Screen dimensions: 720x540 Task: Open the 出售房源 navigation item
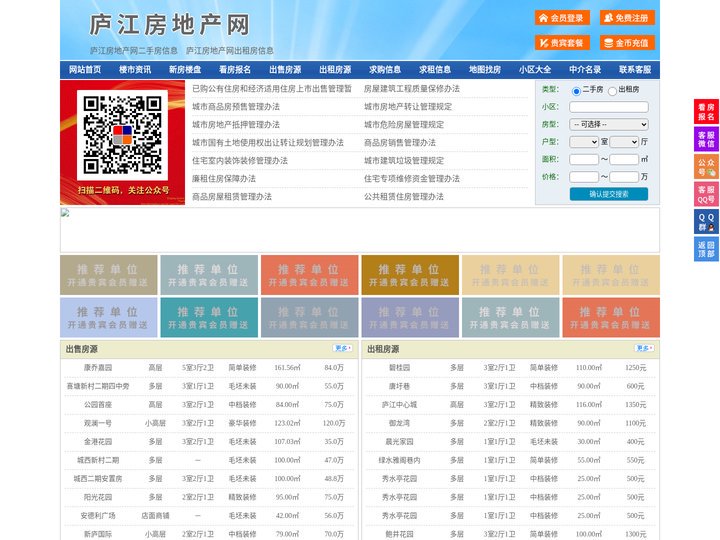[x=285, y=70]
